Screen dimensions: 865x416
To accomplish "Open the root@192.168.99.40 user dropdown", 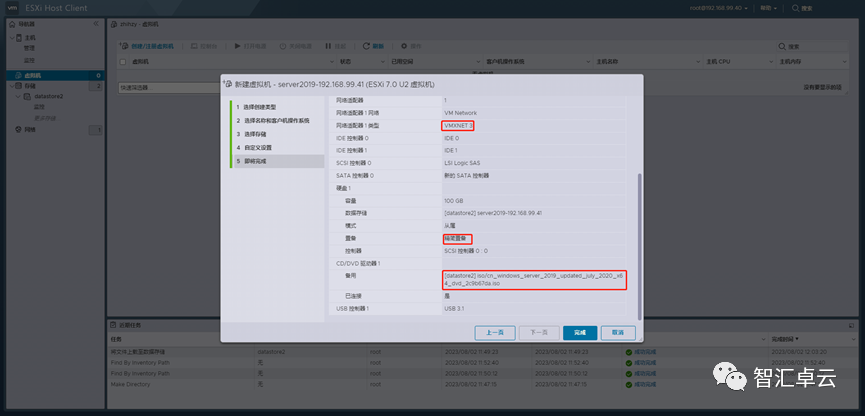I will click(x=719, y=8).
